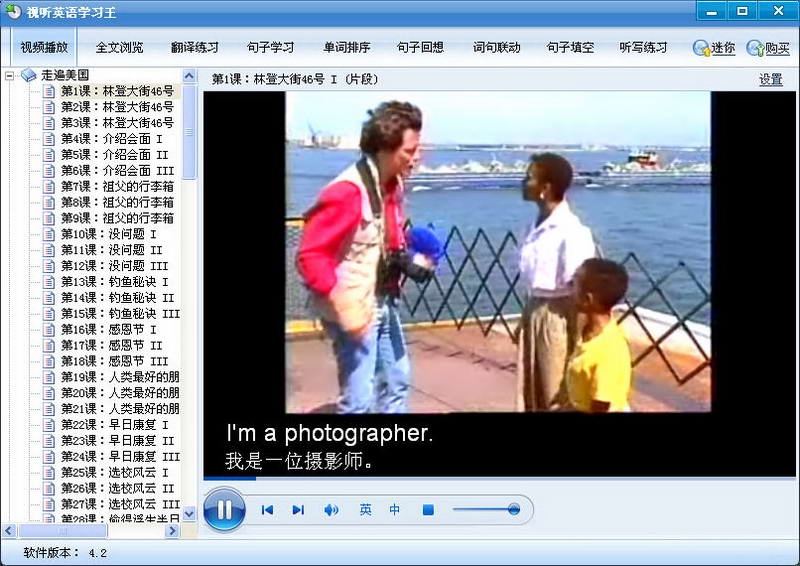Stop playback with the square stop button

pyautogui.click(x=428, y=509)
